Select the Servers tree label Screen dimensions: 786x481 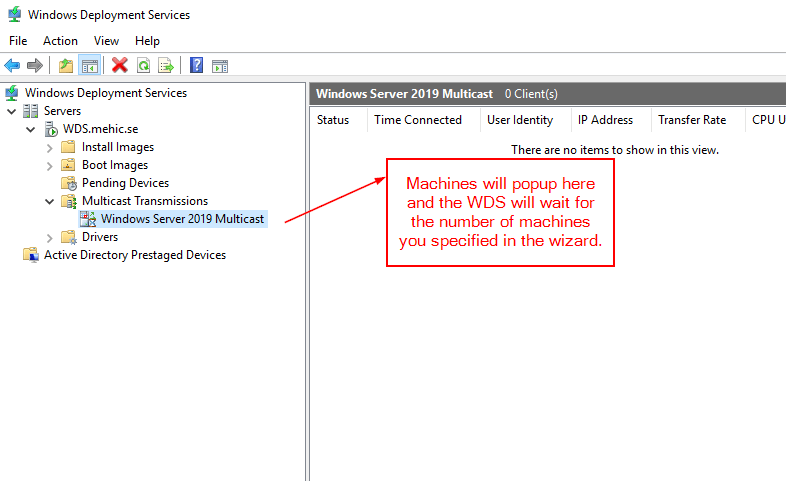pyautogui.click(x=62, y=111)
